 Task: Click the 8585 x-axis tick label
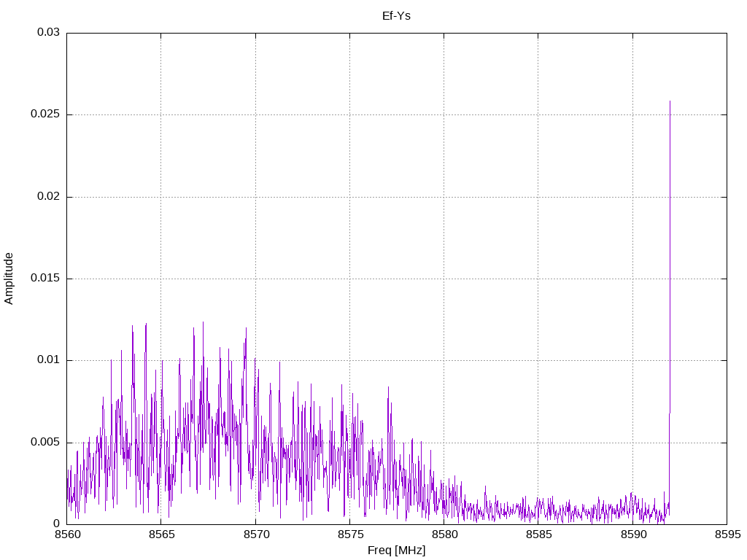[539, 534]
